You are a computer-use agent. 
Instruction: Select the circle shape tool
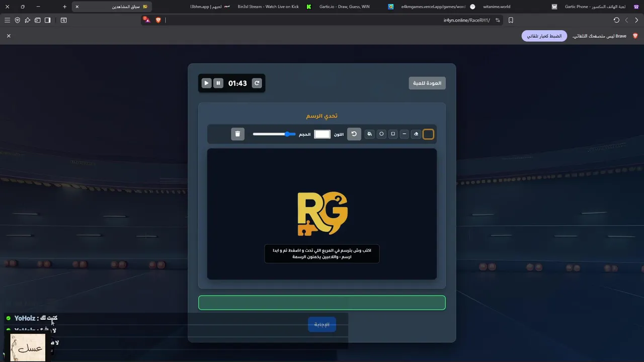(381, 134)
